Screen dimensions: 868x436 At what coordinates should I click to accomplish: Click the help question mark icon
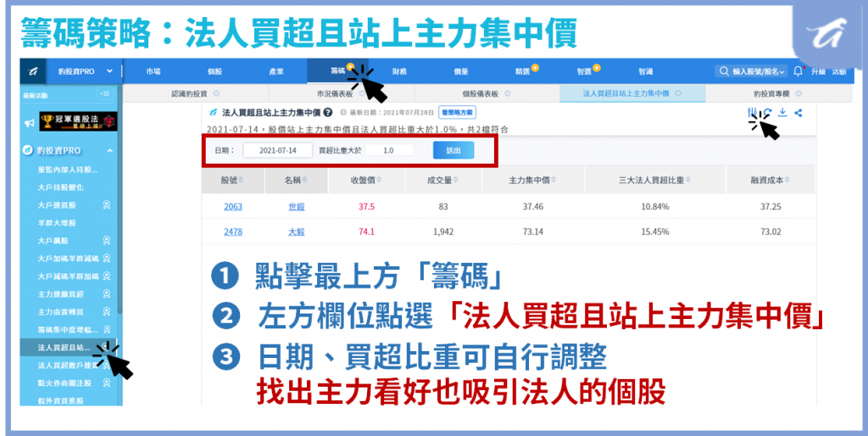pos(328,113)
